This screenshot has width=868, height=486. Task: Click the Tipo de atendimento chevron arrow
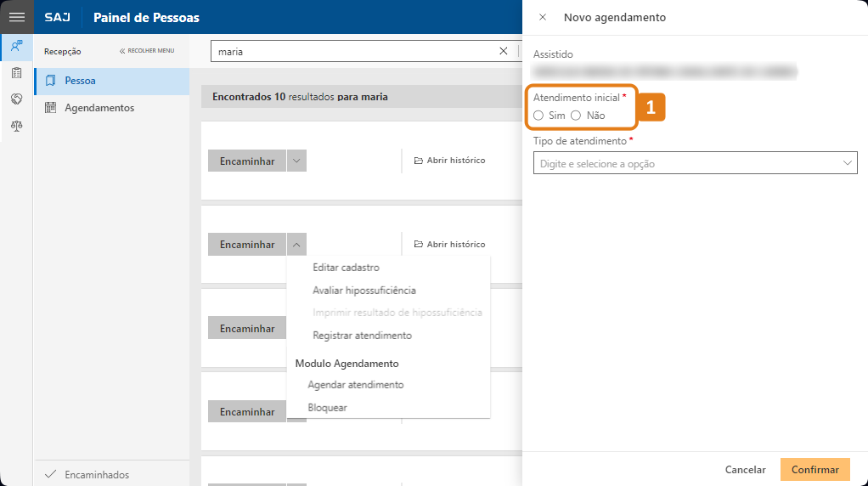click(847, 163)
